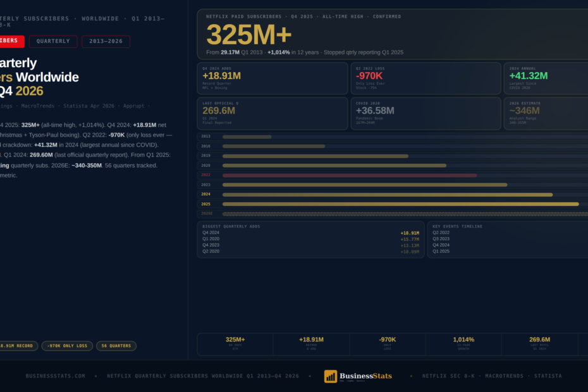Click the 'MacroTrends' source text
Screen dimensions: 588x392
(x=37, y=106)
